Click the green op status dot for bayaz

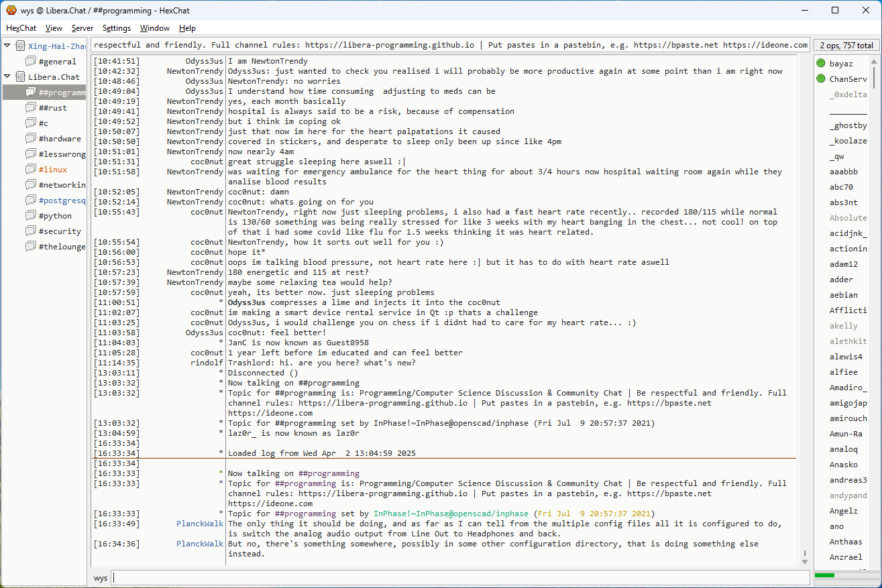[821, 64]
